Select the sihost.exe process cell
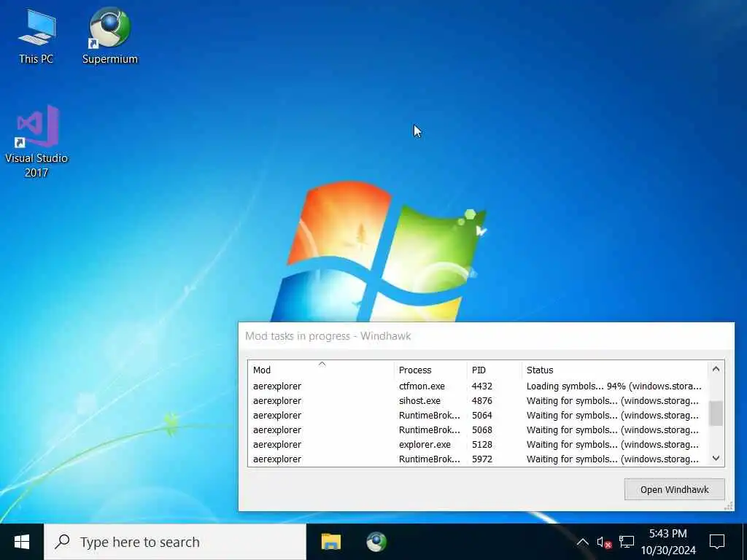The height and width of the screenshot is (560, 747). 419,401
